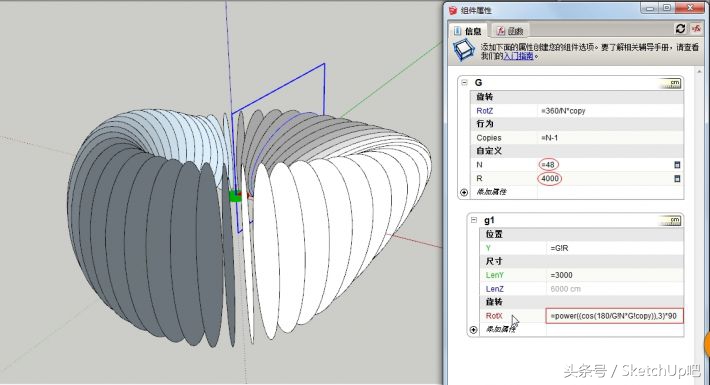This screenshot has width=710, height=385.
Task: Edit the Copies value =N-1
Action: [x=610, y=138]
